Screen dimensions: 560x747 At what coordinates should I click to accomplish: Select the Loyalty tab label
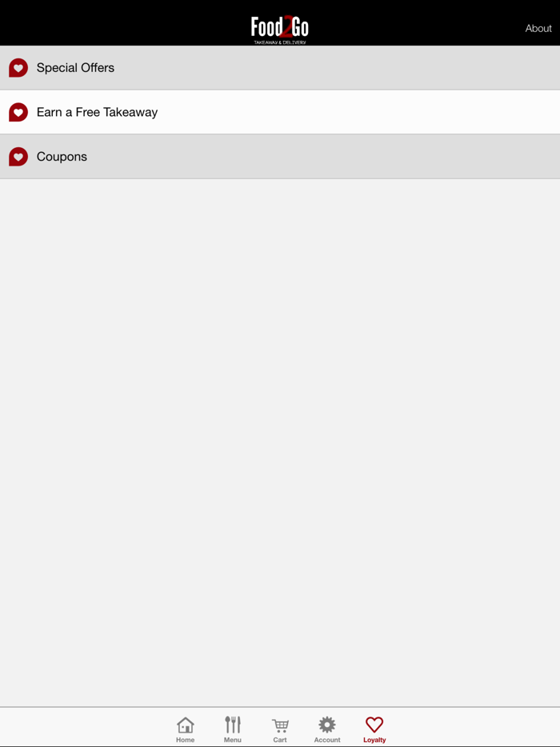[x=374, y=740]
